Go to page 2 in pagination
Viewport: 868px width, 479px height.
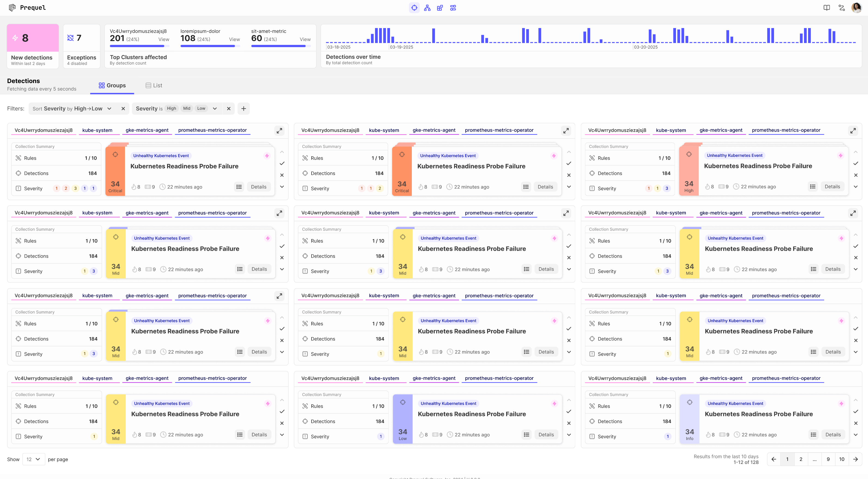pyautogui.click(x=801, y=459)
